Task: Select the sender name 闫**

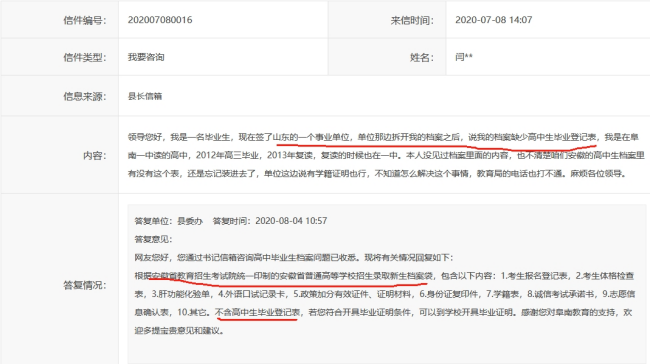Action: tap(463, 57)
